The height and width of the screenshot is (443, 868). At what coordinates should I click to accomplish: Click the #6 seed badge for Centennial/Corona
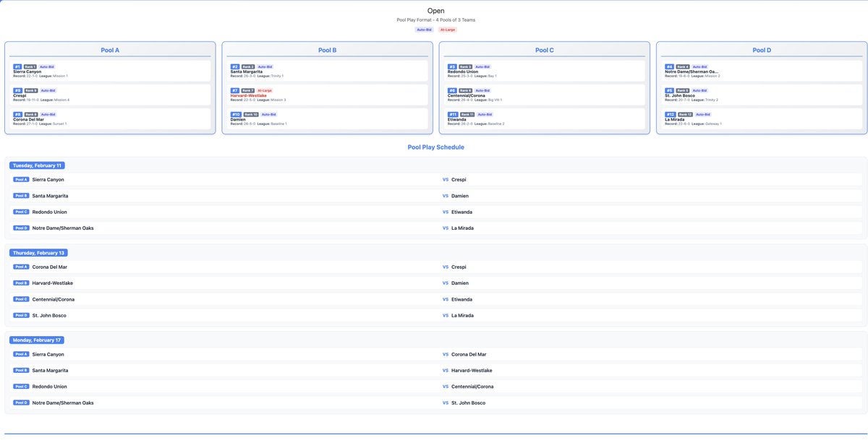451,90
